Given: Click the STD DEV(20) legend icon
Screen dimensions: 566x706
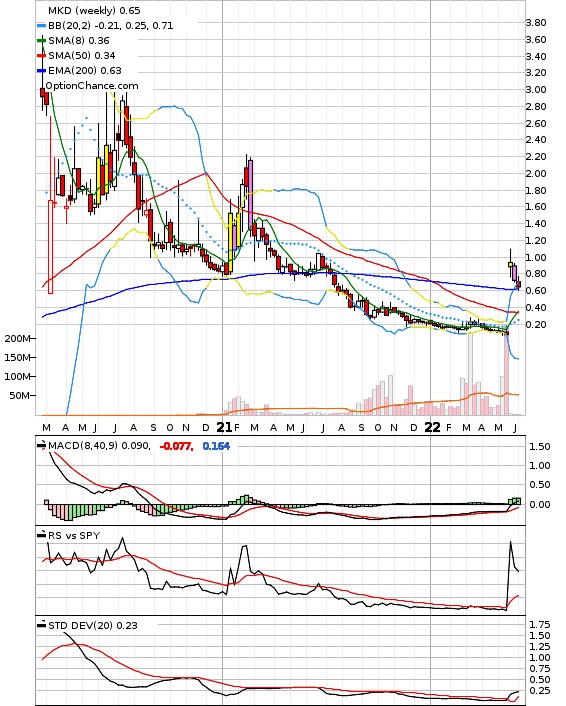Looking at the screenshot, I should tap(41, 625).
